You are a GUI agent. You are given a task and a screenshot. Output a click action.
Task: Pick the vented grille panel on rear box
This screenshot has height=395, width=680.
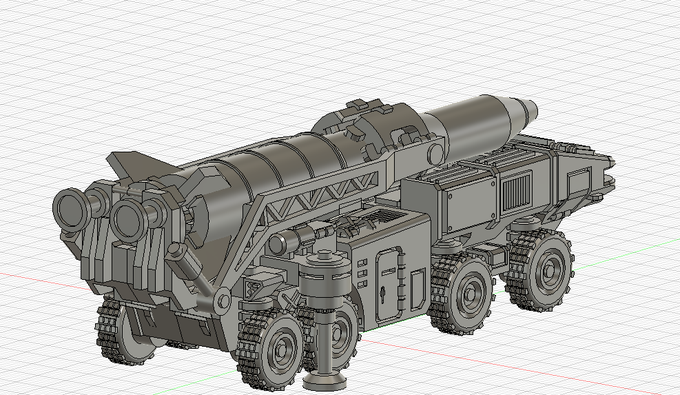coord(516,193)
